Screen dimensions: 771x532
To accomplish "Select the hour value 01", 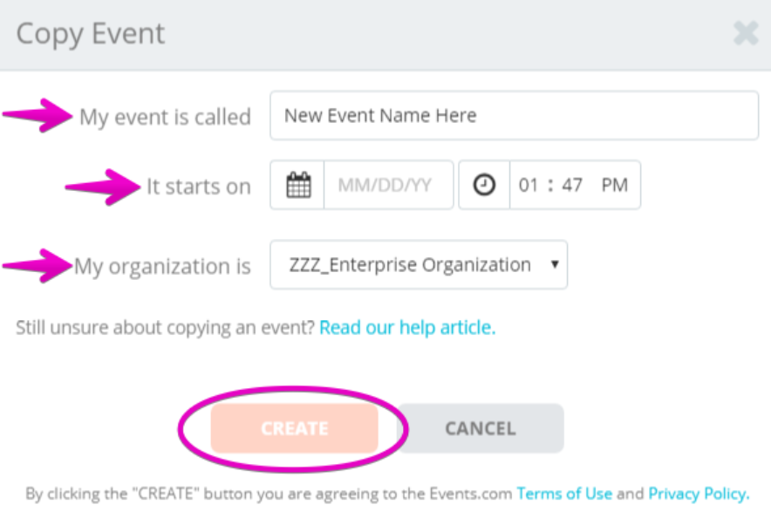I will tap(529, 186).
